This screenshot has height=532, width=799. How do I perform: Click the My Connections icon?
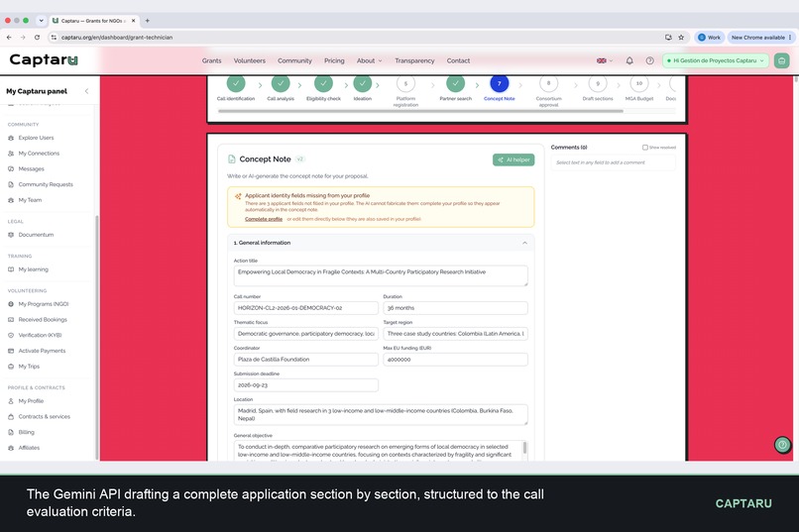11,154
